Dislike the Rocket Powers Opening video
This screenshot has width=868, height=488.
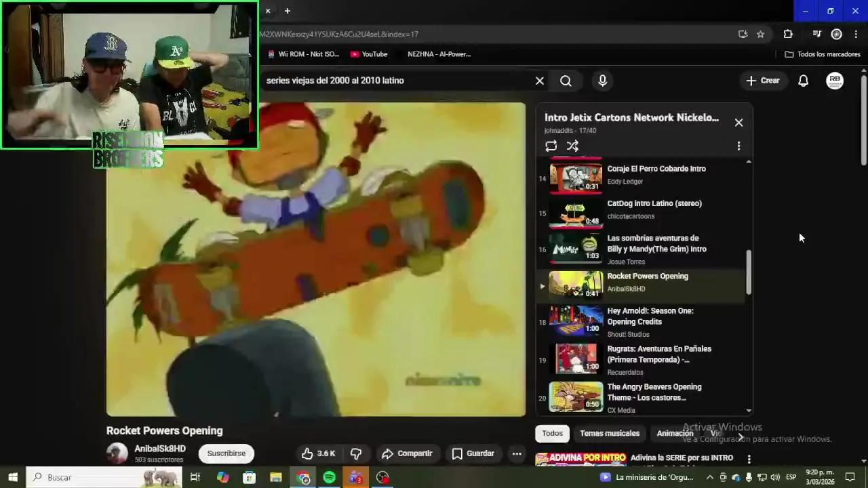[x=356, y=453]
